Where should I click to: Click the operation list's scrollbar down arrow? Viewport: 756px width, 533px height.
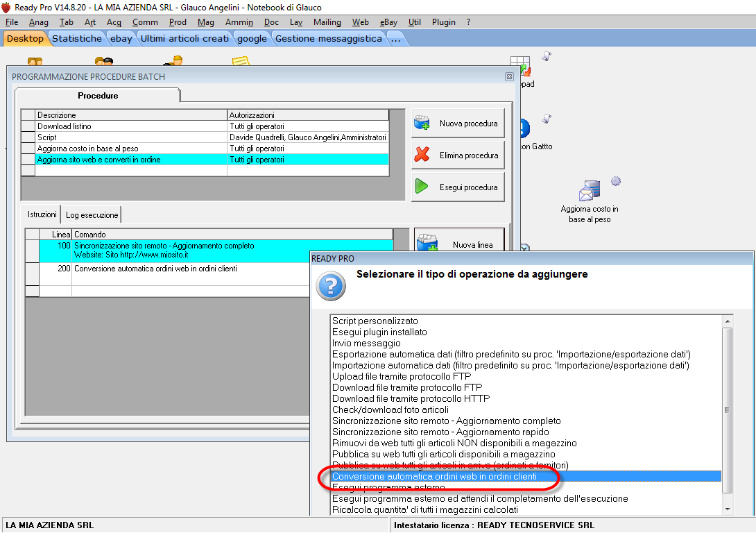click(727, 509)
